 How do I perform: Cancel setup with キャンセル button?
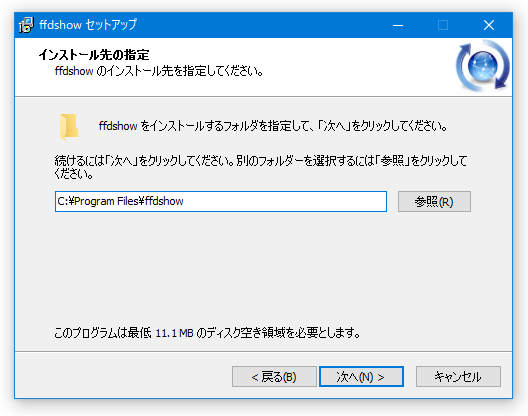pos(458,377)
